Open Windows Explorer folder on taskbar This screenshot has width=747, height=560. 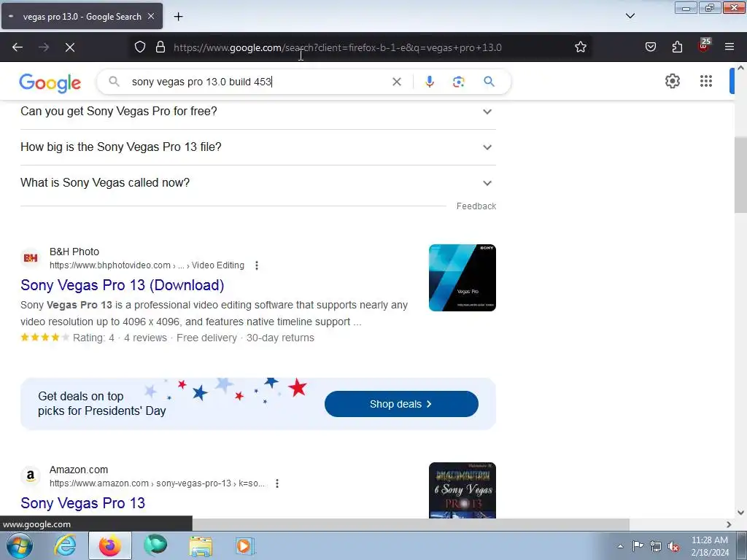coord(201,545)
